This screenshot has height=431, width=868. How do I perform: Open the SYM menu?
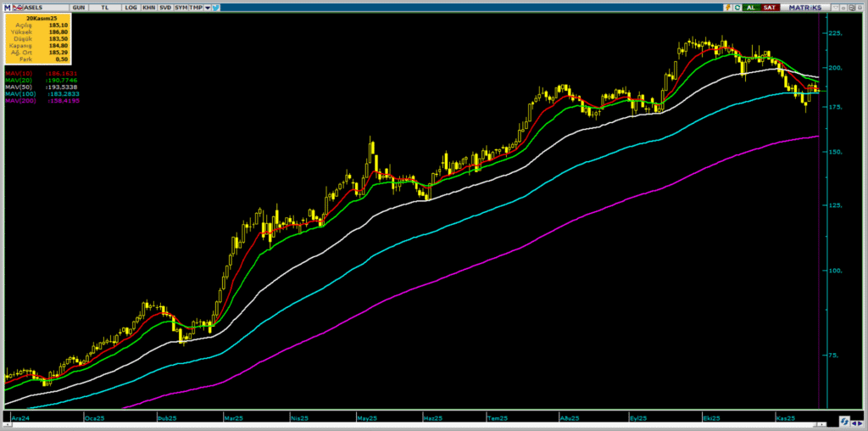[x=181, y=7]
